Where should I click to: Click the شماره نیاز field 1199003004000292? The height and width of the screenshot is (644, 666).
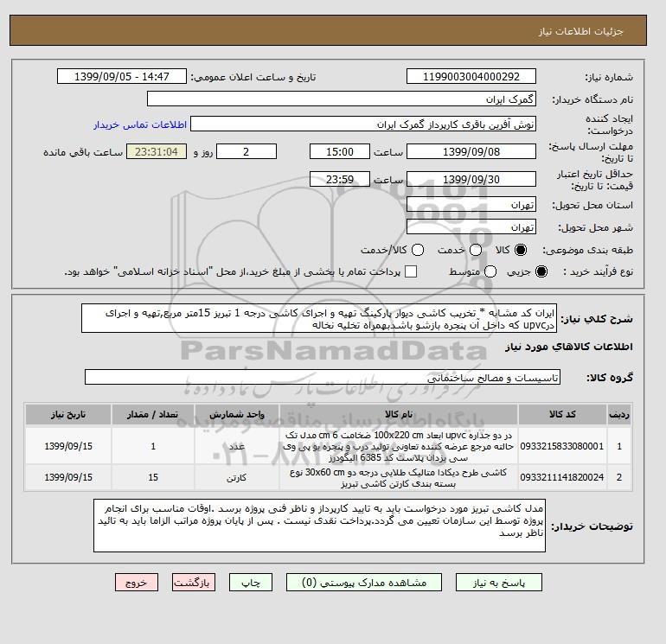click(x=471, y=76)
